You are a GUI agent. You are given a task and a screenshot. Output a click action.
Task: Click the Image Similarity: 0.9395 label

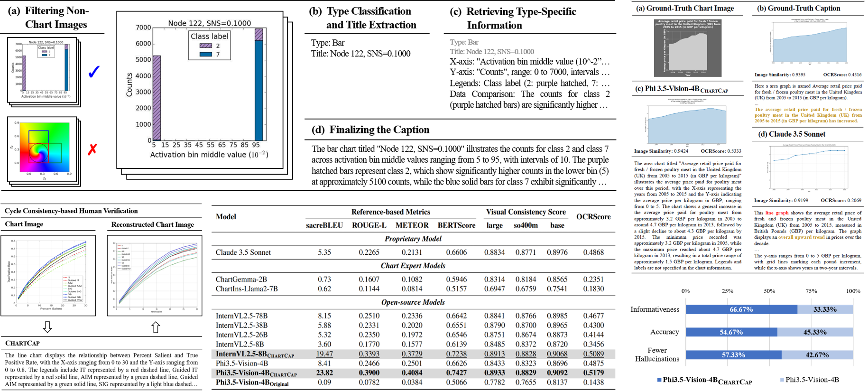click(780, 74)
